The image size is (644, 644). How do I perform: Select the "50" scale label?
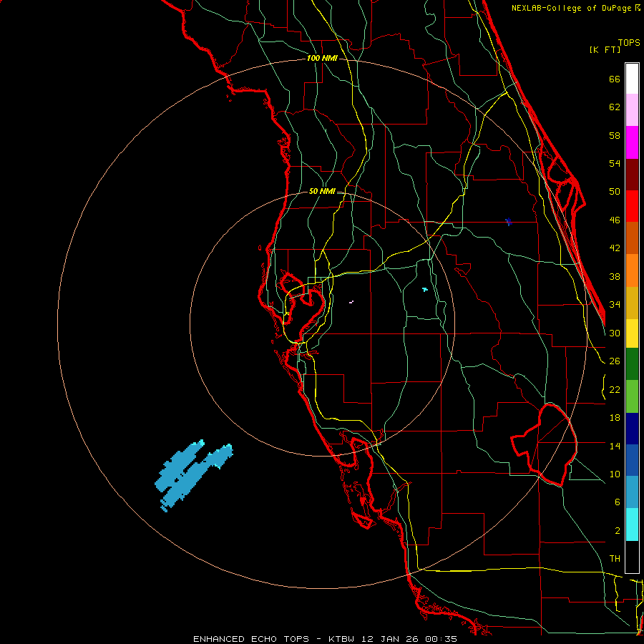coord(615,192)
